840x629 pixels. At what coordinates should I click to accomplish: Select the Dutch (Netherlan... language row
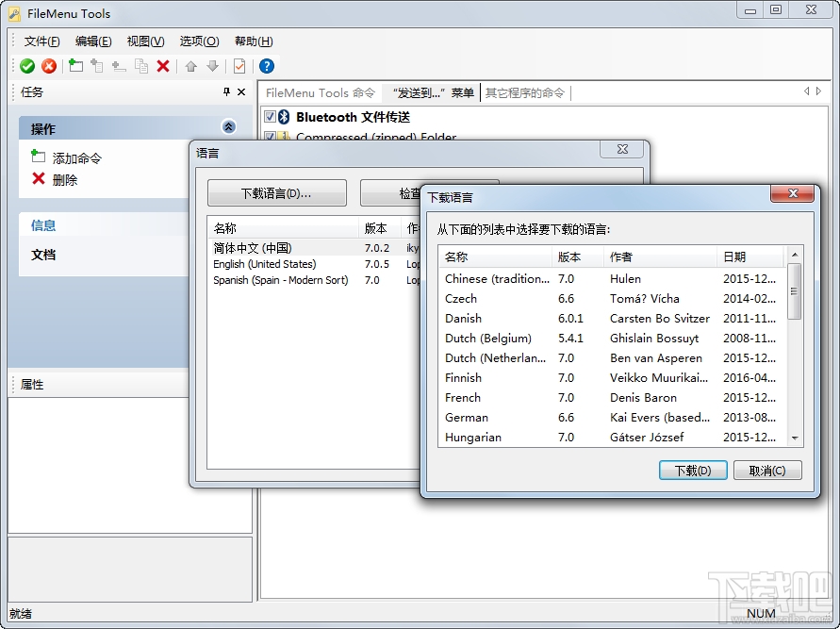point(612,358)
